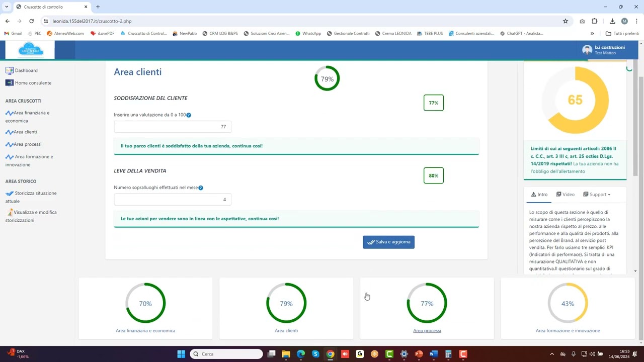Bookmark this page with star icon
644x362 pixels.
pos(566,21)
